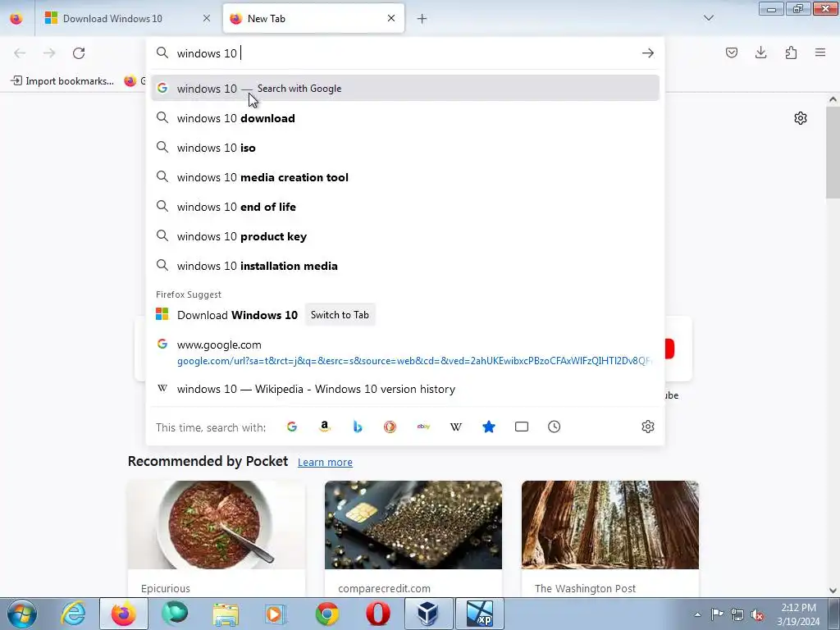
Task: Search this time with eBay icon
Action: 423,427
